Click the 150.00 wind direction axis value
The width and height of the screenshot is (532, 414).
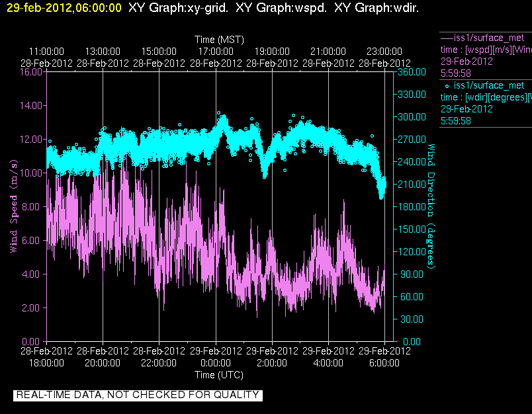pos(412,229)
